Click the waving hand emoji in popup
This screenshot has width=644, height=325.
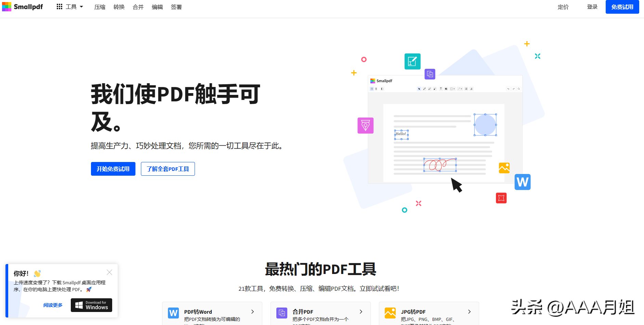(x=37, y=274)
